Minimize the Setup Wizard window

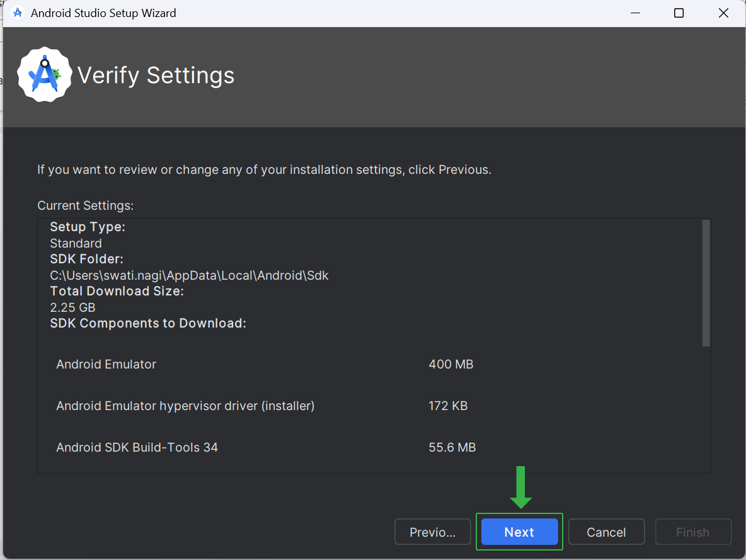635,13
